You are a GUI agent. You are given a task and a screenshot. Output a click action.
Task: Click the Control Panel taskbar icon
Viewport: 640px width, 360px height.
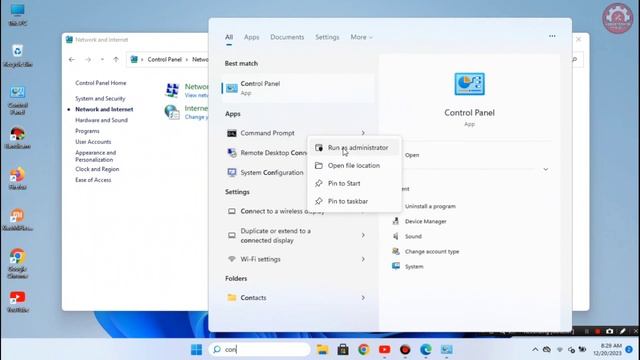tap(446, 350)
